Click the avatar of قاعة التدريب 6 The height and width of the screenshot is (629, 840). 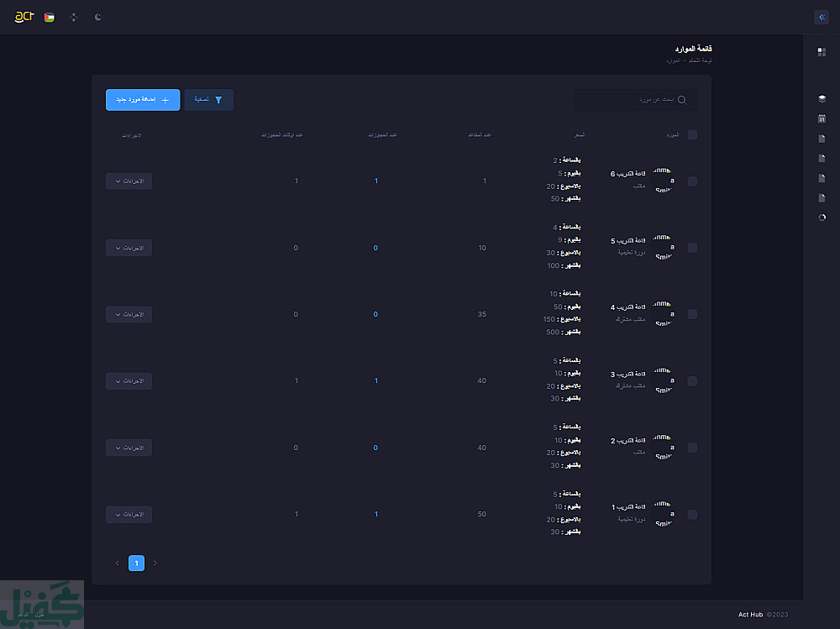663,181
